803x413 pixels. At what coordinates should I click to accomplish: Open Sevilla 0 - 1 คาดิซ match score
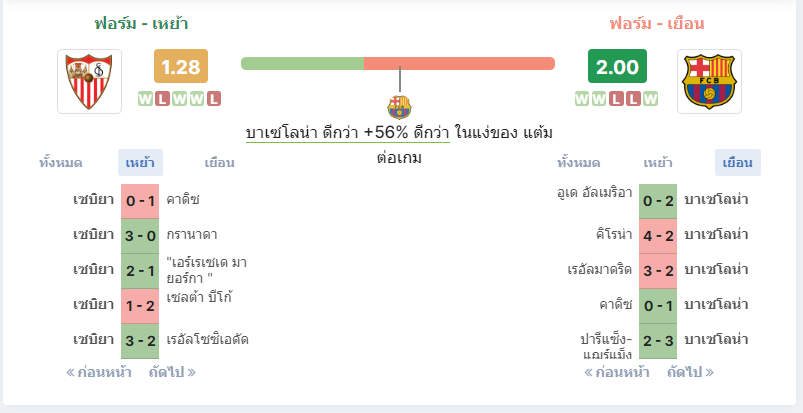tap(140, 201)
